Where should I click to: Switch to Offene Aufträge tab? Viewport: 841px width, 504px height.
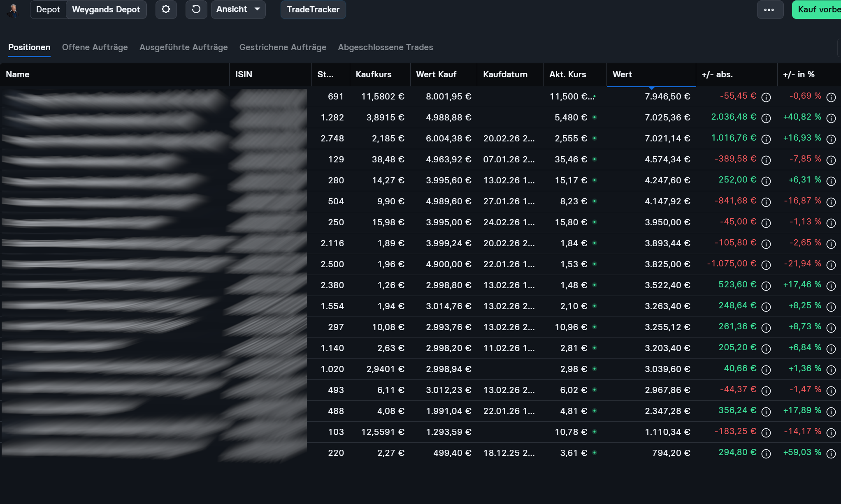(x=95, y=47)
